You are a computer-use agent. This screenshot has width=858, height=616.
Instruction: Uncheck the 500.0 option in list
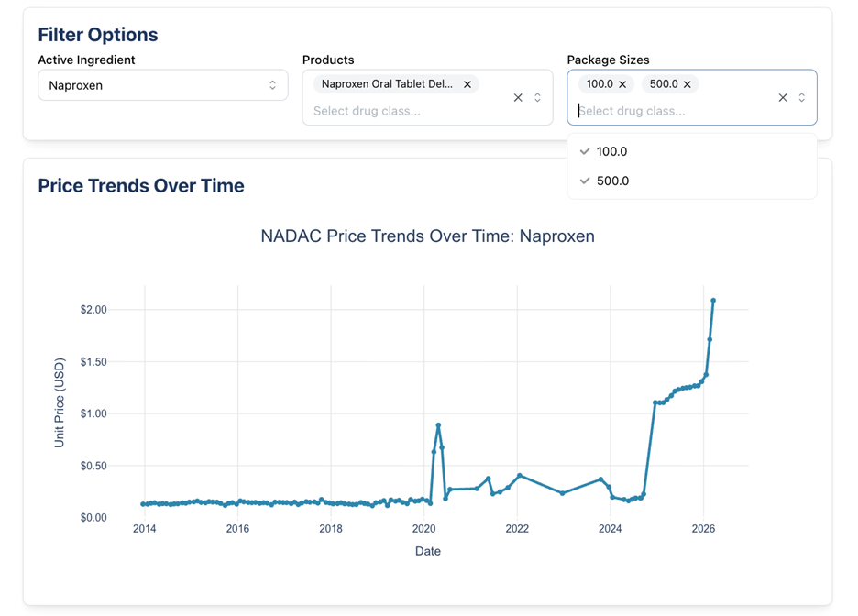pyautogui.click(x=692, y=181)
